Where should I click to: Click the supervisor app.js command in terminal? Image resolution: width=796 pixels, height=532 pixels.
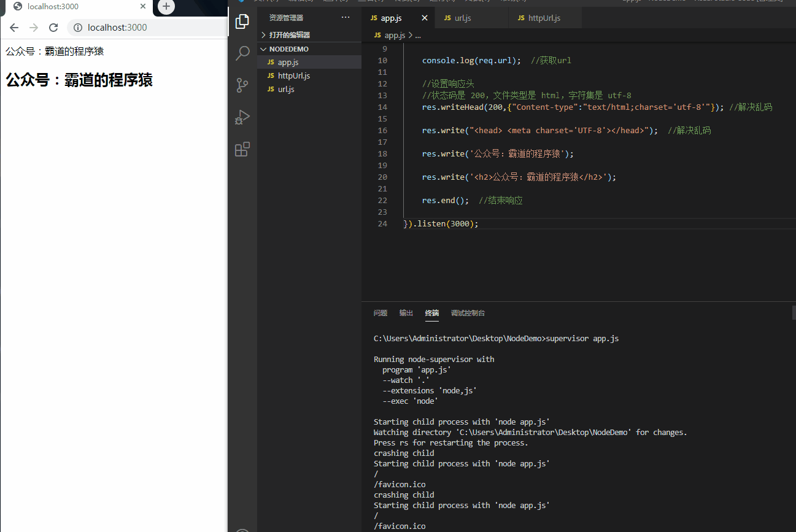582,338
